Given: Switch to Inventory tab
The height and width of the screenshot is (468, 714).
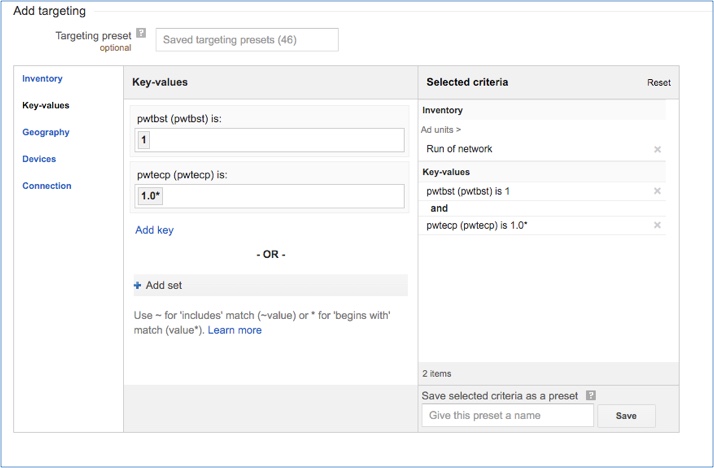Looking at the screenshot, I should (42, 78).
